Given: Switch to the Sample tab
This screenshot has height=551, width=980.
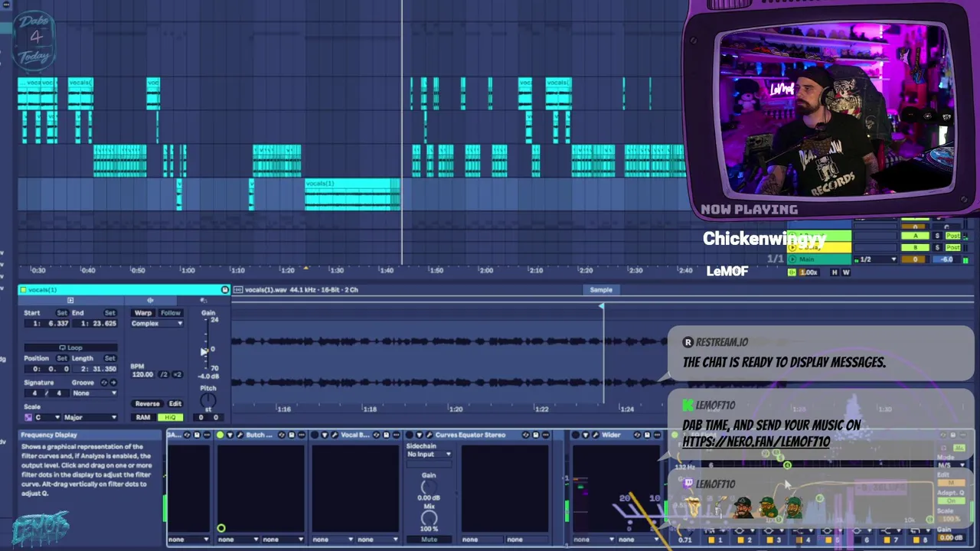Looking at the screenshot, I should click(601, 290).
